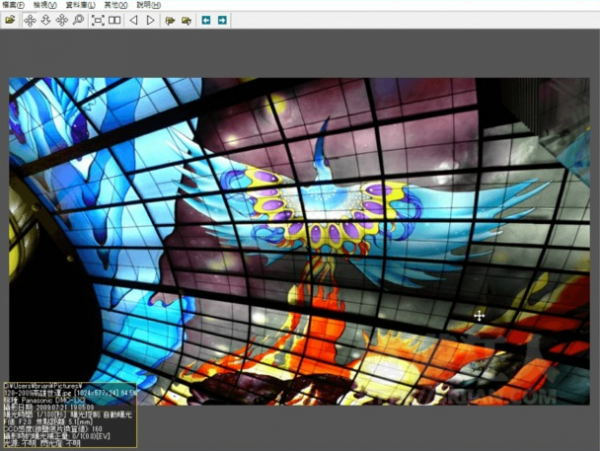Screen dimensions: 600x451
Task: Toggle the dual-page view icon
Action: pyautogui.click(x=114, y=20)
